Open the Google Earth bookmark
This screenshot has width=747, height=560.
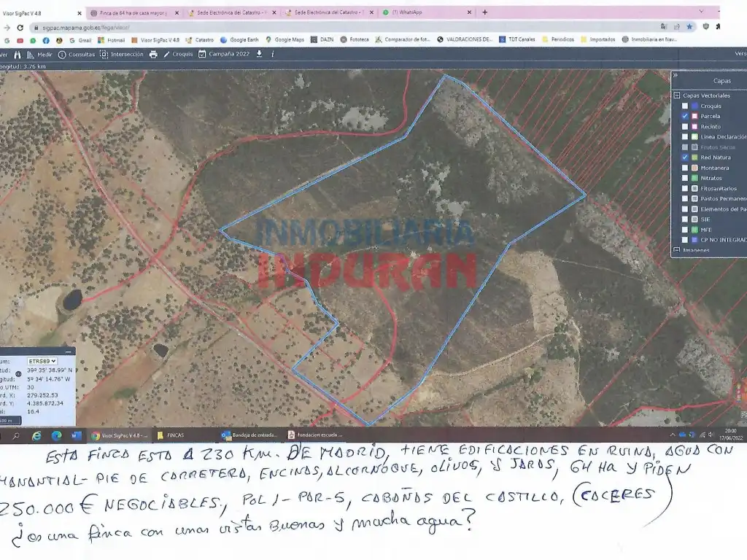[239, 40]
